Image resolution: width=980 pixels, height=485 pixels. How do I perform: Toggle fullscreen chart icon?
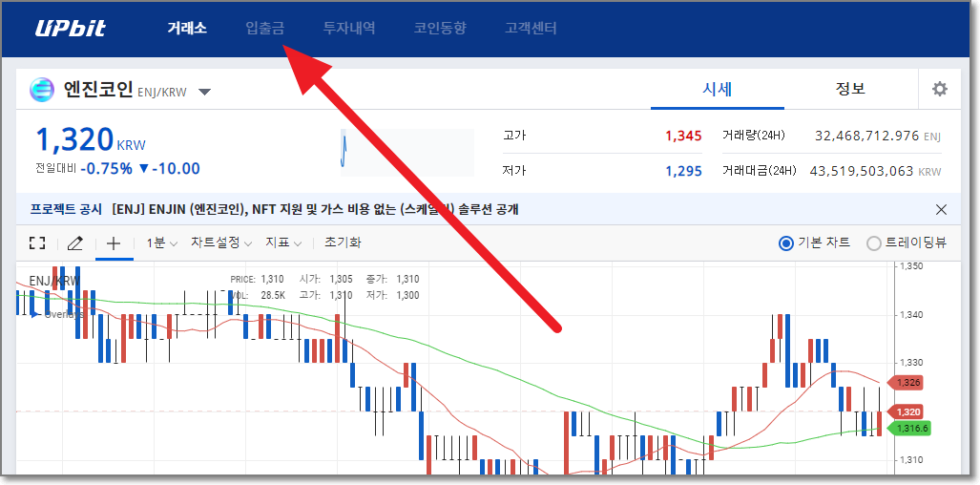click(x=37, y=243)
